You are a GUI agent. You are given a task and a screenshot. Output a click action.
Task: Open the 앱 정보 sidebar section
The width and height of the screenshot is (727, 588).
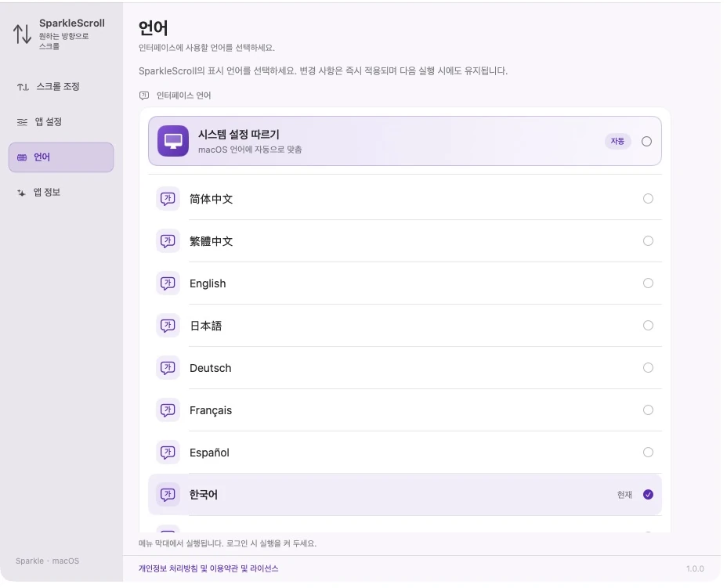pos(61,193)
